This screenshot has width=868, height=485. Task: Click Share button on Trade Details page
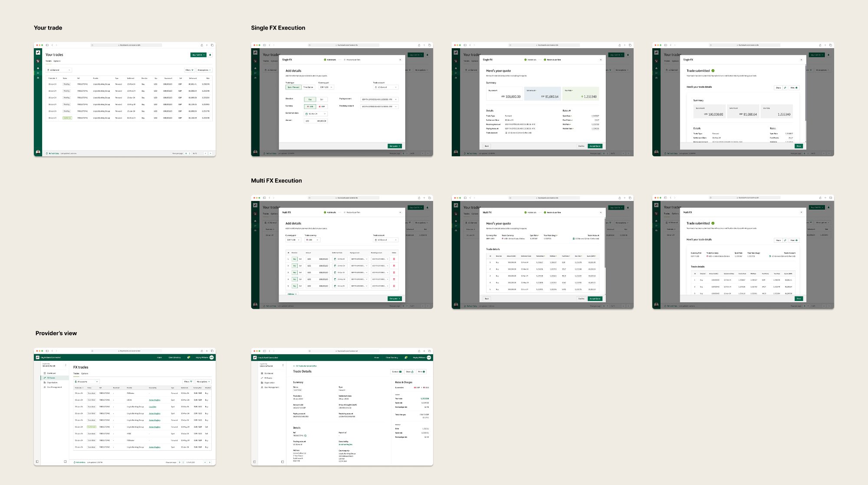pos(409,372)
